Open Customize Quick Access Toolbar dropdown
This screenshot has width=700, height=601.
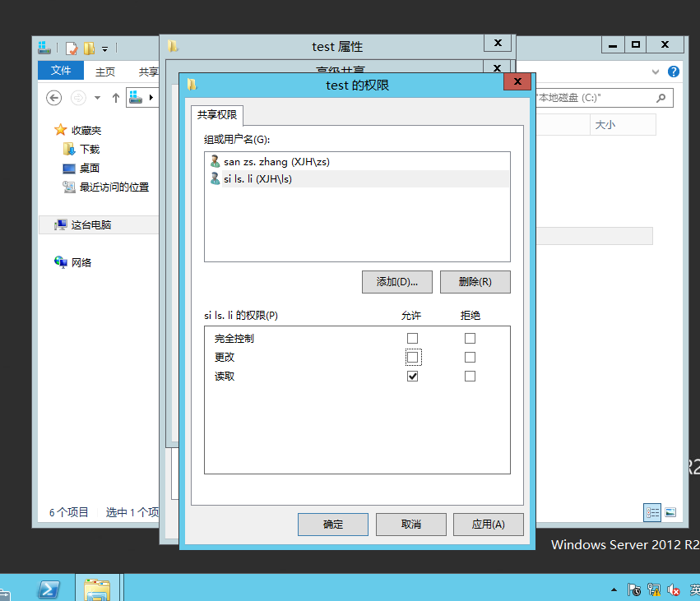point(105,49)
